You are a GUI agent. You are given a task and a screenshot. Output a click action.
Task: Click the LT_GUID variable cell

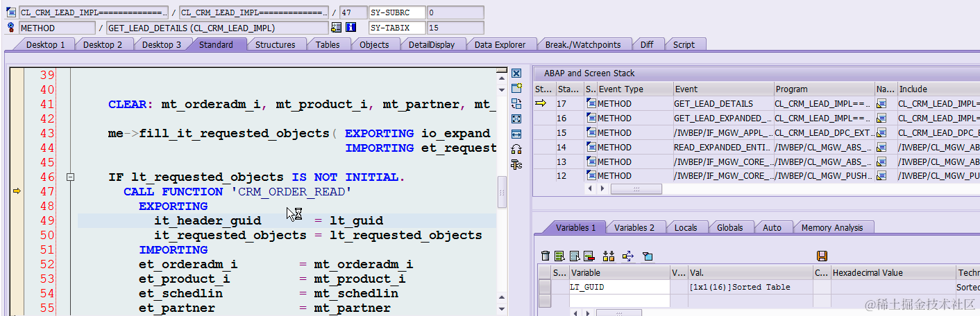pyautogui.click(x=619, y=287)
